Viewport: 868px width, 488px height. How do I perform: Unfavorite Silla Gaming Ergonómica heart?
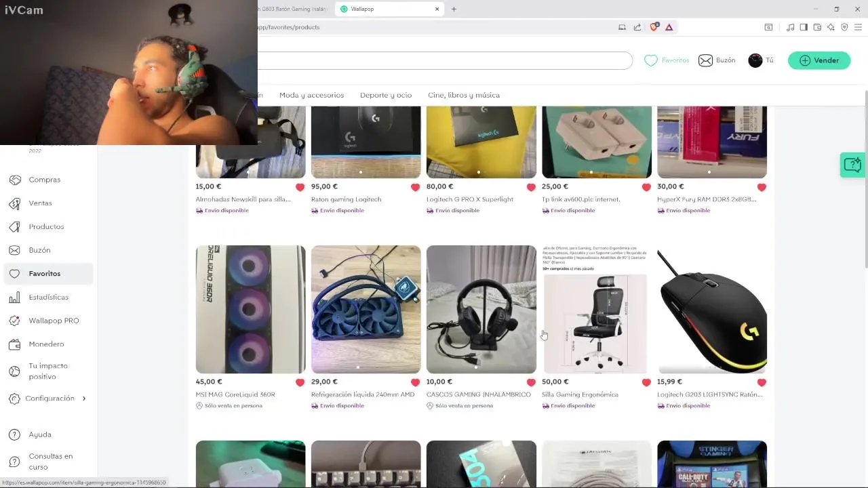click(x=646, y=382)
